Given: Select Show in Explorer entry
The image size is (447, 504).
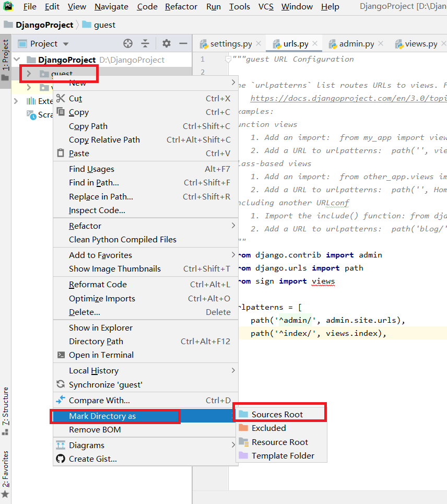Looking at the screenshot, I should point(145,327).
